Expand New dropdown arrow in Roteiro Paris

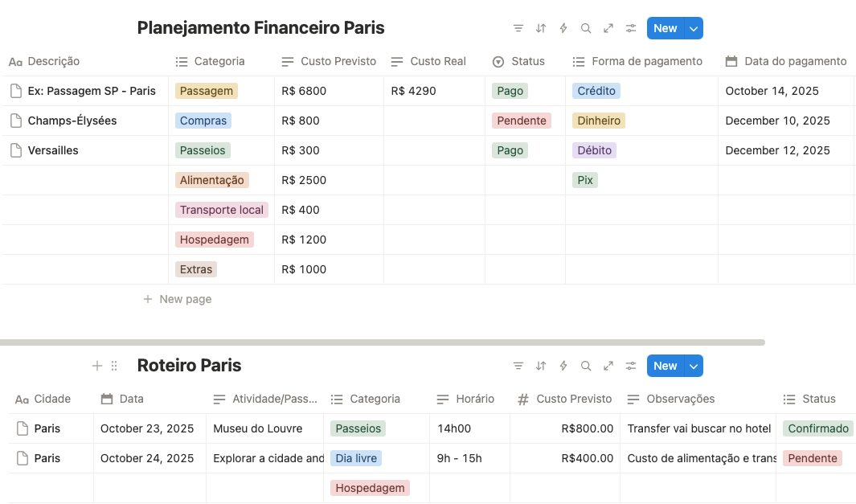[694, 366]
